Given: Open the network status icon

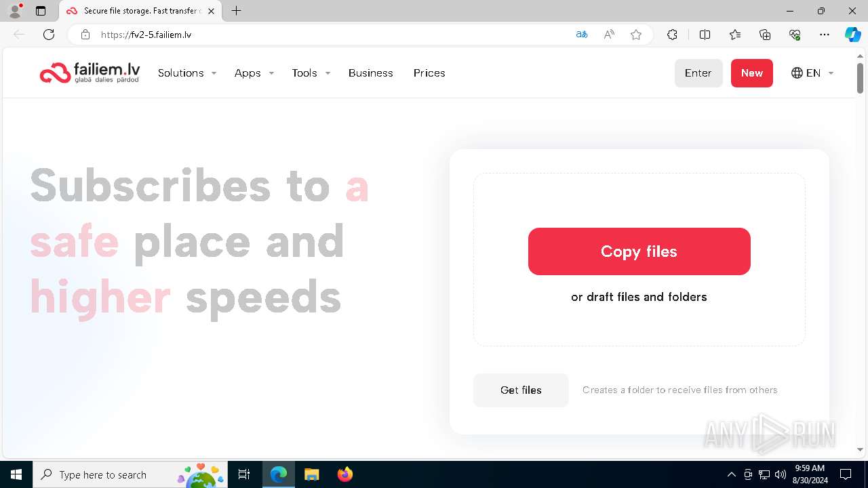Looking at the screenshot, I should tap(764, 474).
